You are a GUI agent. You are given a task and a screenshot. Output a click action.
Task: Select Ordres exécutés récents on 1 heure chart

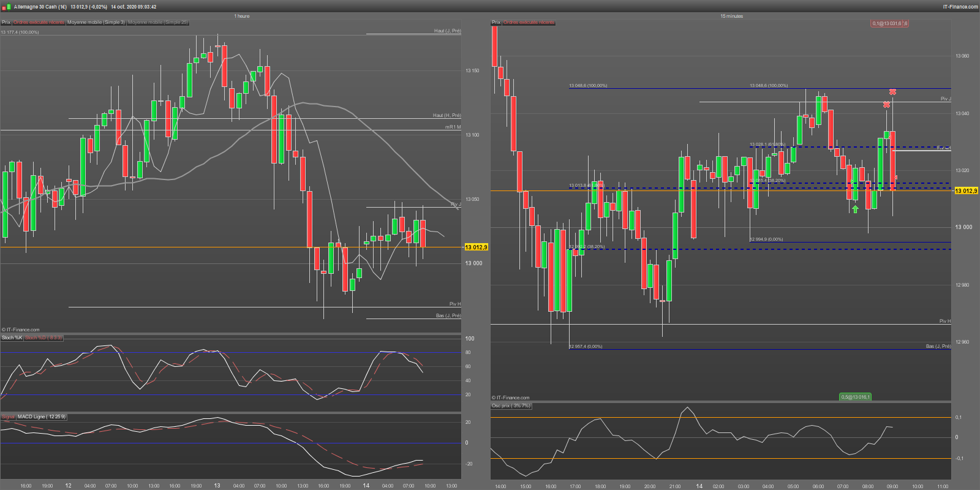[39, 23]
